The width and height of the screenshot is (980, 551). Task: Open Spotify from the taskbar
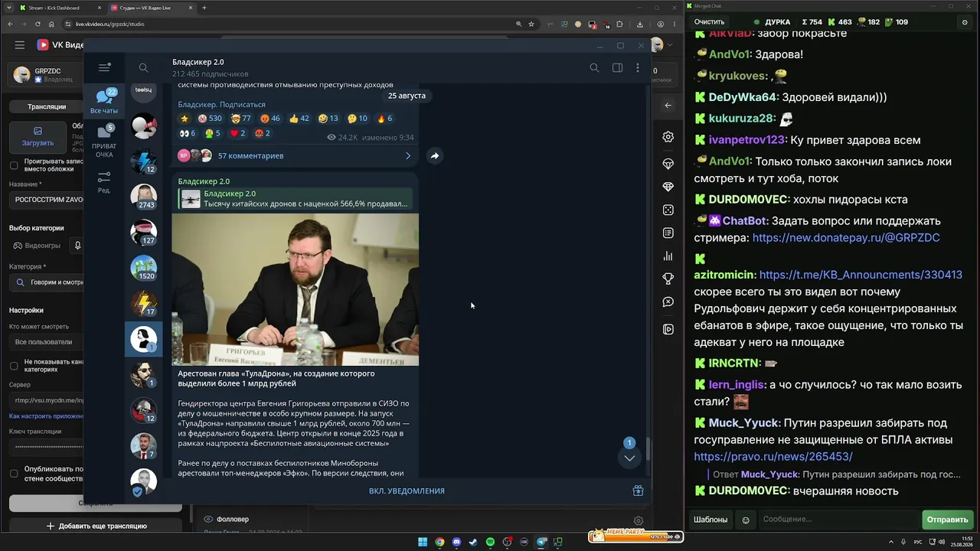pos(490,542)
